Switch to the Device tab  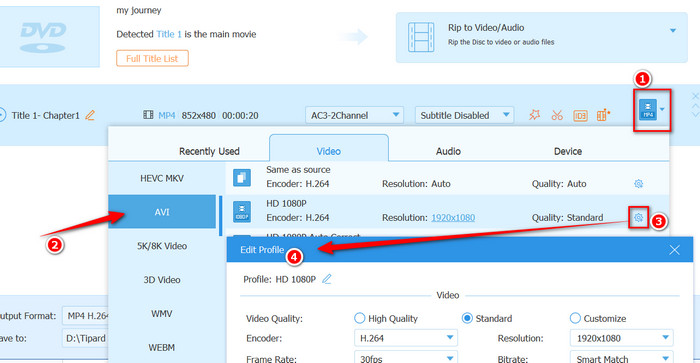point(568,151)
